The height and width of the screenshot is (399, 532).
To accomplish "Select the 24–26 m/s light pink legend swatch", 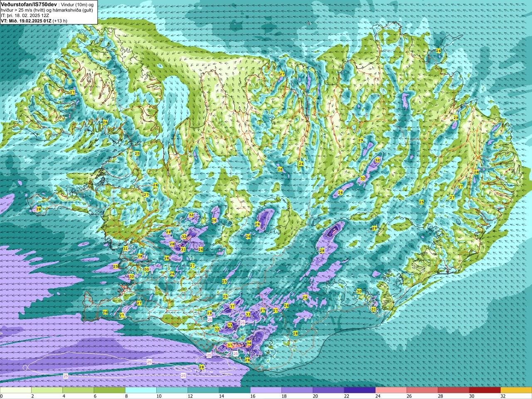I will (x=391, y=390).
